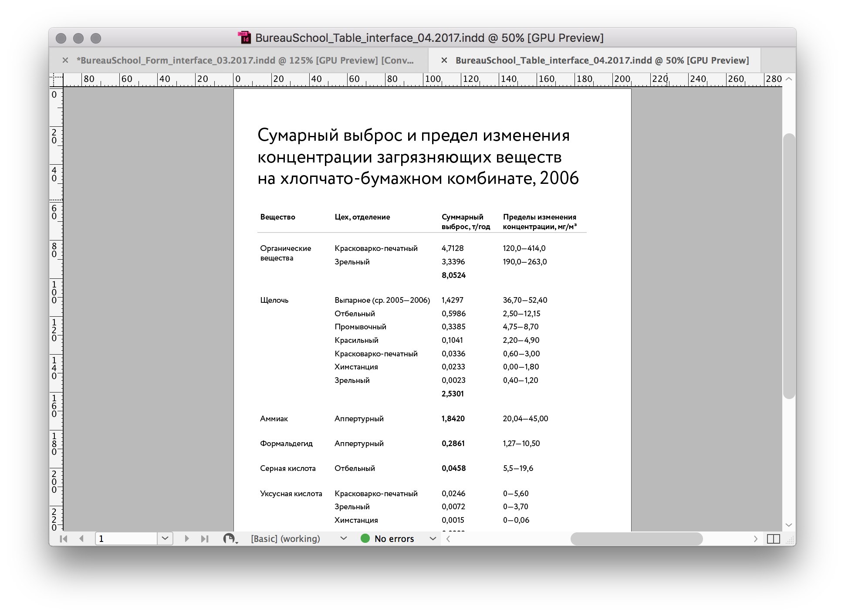The image size is (845, 616).
Task: Go to first page arrow
Action: pyautogui.click(x=64, y=539)
